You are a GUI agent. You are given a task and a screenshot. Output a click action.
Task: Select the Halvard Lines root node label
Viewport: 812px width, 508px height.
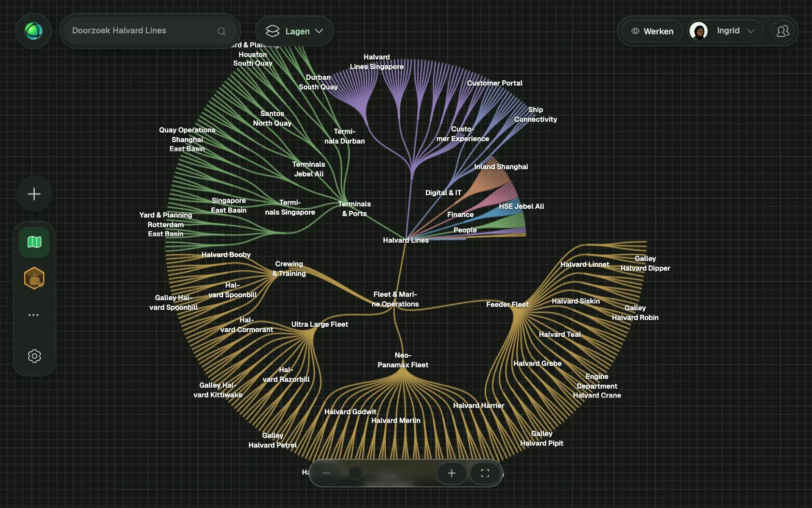pos(406,240)
